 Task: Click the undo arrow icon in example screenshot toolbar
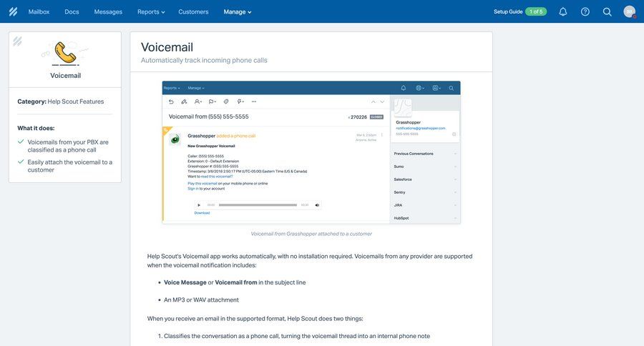[x=171, y=102]
